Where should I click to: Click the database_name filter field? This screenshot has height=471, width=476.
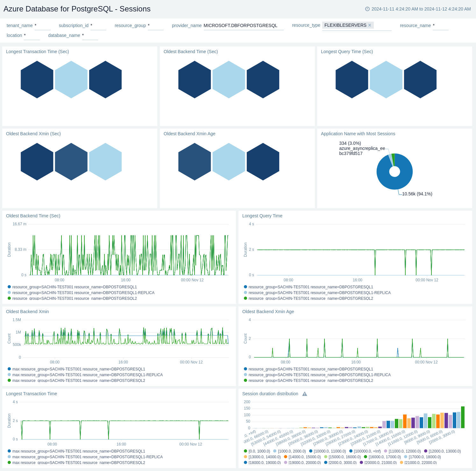90,35
